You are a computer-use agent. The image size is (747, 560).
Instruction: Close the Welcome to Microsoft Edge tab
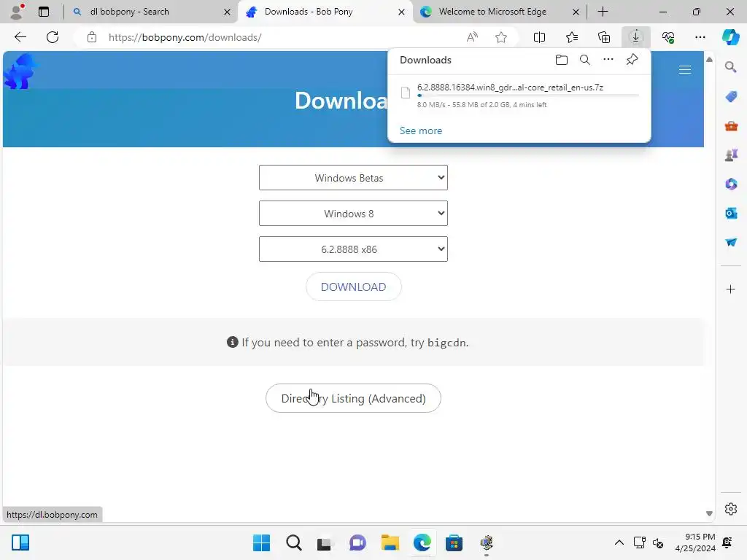point(576,12)
